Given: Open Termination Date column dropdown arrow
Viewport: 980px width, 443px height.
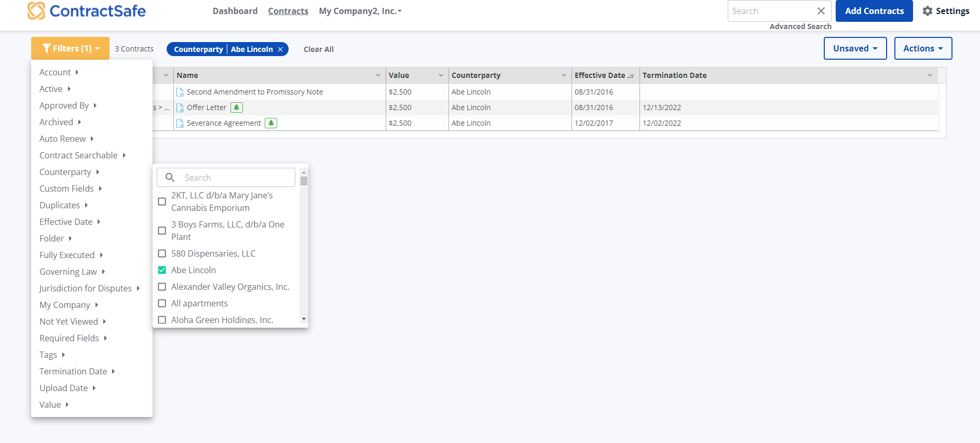Looking at the screenshot, I should click(x=930, y=75).
